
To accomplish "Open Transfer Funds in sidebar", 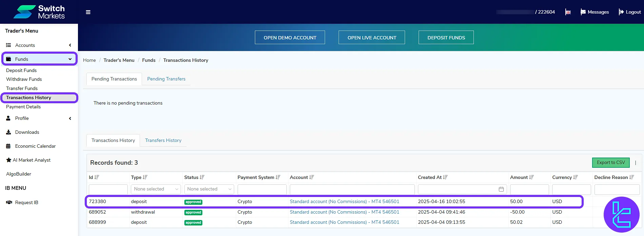I will [22, 88].
